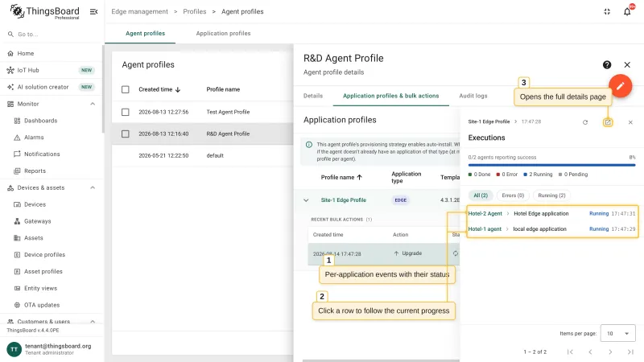The width and height of the screenshot is (644, 362).
Task: Switch to Application profiles tab
Action: point(223,33)
